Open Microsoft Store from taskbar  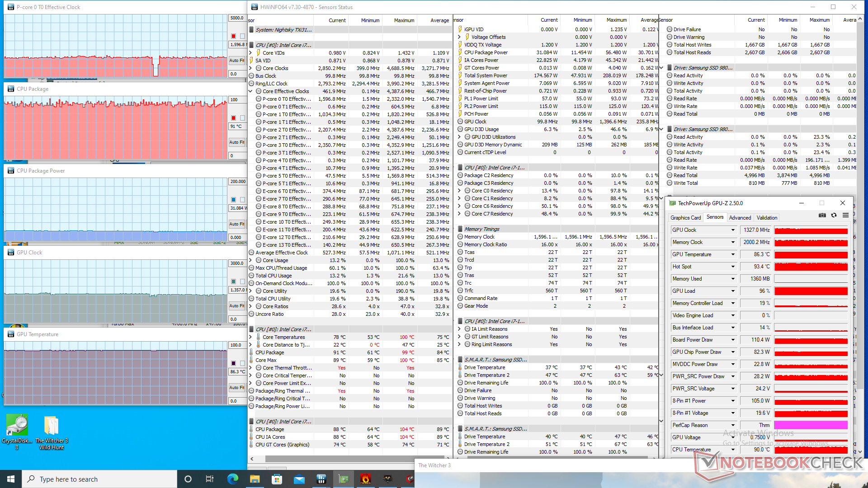click(277, 479)
